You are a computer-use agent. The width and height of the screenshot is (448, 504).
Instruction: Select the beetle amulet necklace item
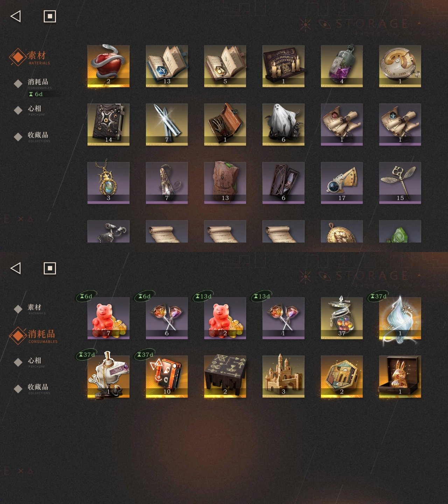[108, 183]
